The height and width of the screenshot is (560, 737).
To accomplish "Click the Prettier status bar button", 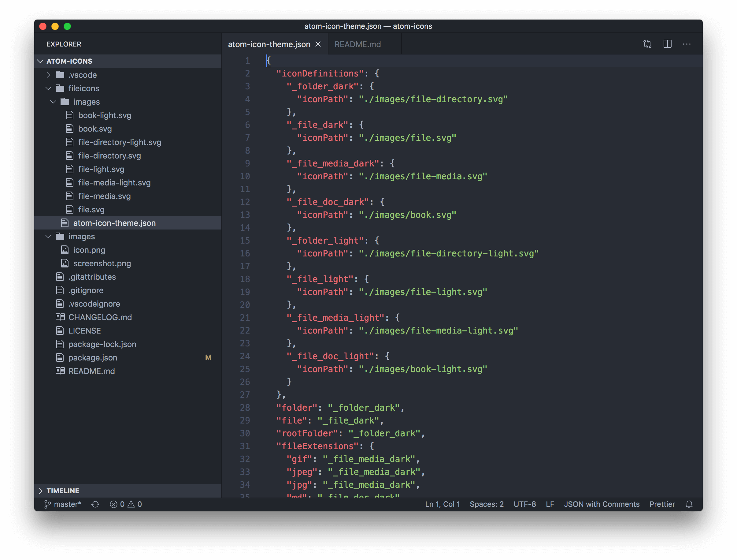I will click(662, 504).
